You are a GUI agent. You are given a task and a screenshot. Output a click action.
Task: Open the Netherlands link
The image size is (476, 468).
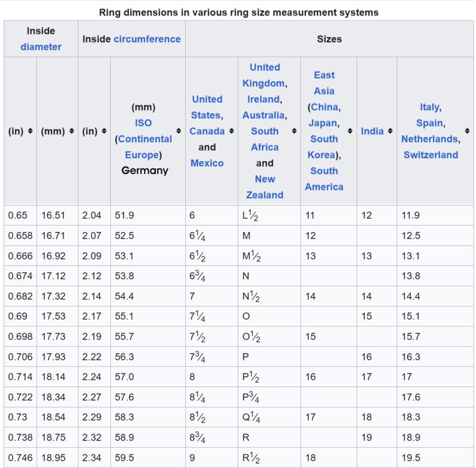430,139
